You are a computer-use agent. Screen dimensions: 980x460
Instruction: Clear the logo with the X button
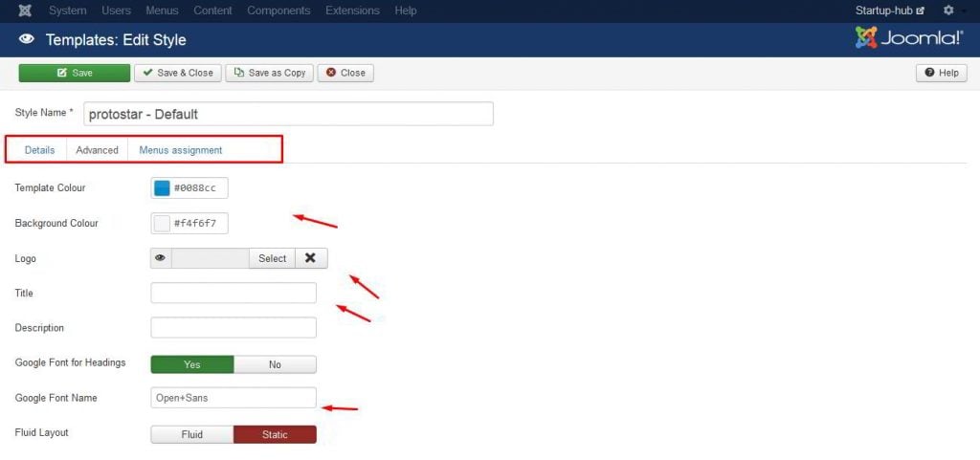point(310,258)
